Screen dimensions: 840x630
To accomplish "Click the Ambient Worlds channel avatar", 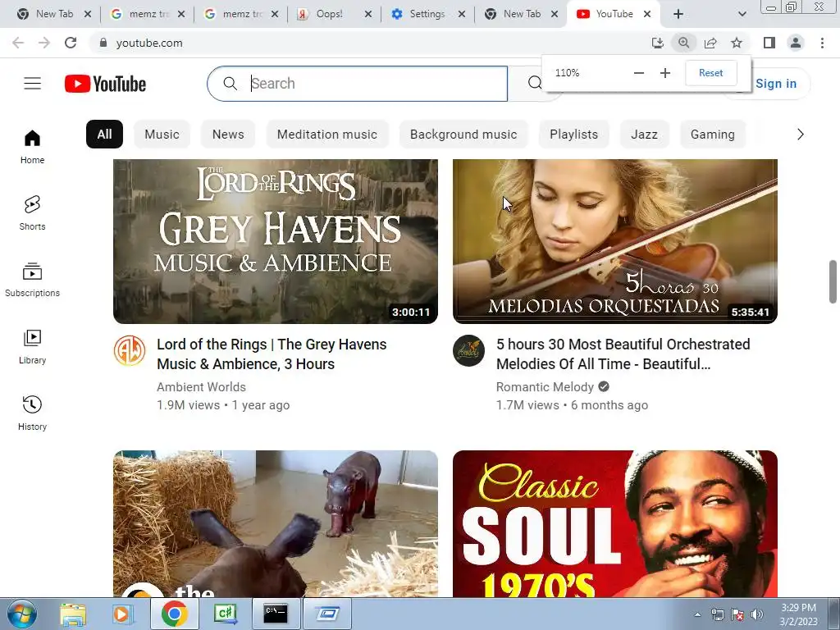I will (x=130, y=351).
